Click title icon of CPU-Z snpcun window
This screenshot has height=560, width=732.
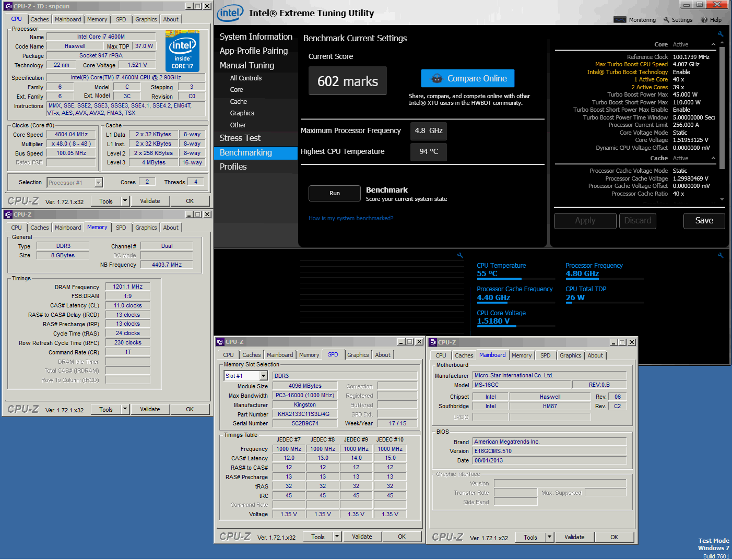coord(8,6)
